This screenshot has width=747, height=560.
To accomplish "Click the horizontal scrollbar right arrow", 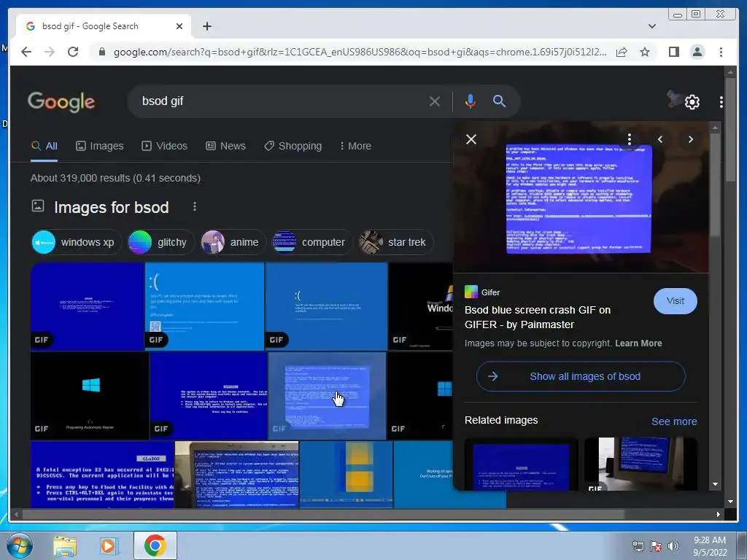I will pyautogui.click(x=719, y=514).
